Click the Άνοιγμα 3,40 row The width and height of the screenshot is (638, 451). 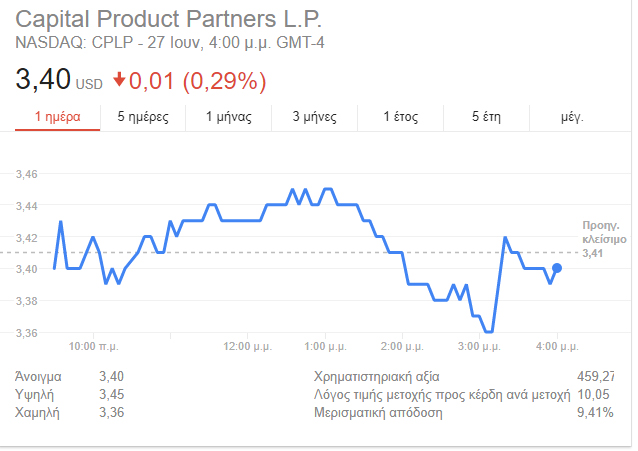[70, 376]
